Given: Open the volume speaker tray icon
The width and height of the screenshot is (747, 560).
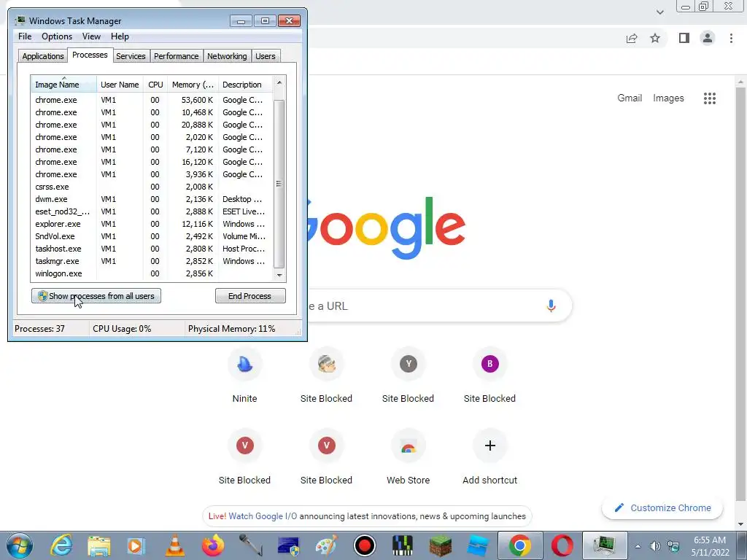Looking at the screenshot, I should point(656,546).
